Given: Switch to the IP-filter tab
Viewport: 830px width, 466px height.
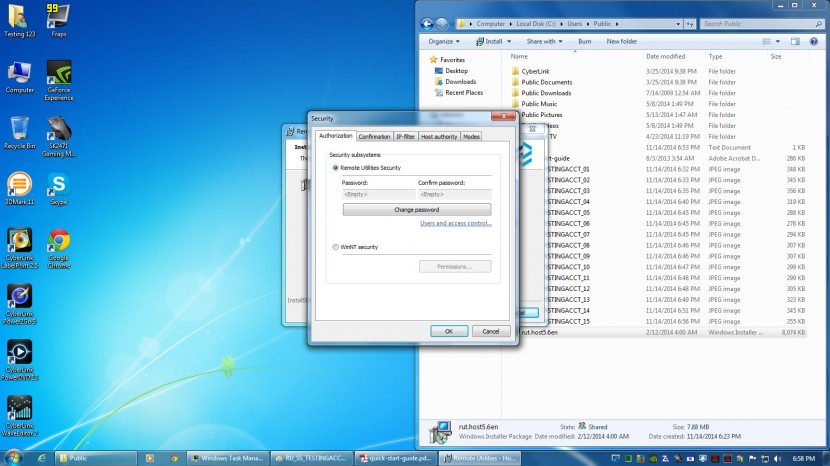Looking at the screenshot, I should 405,137.
